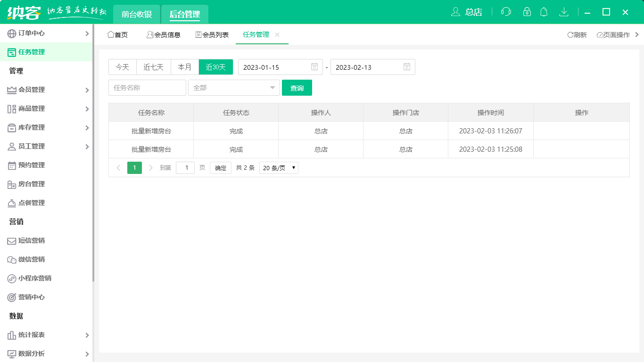Switch to the 会员列表 tab
Image resolution: width=644 pixels, height=362 pixels.
pos(212,34)
